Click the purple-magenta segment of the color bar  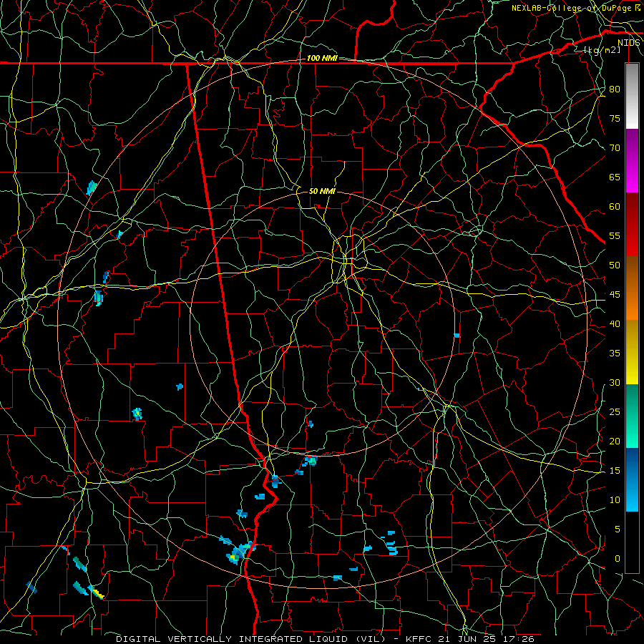point(632,161)
